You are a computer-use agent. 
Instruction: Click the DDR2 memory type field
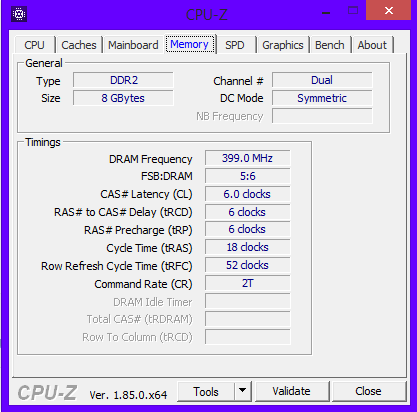pos(123,80)
